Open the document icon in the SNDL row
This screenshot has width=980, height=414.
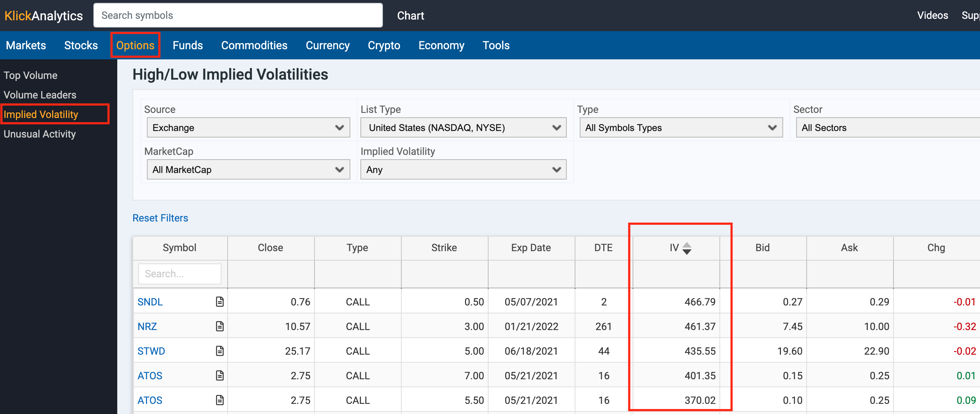coord(220,302)
